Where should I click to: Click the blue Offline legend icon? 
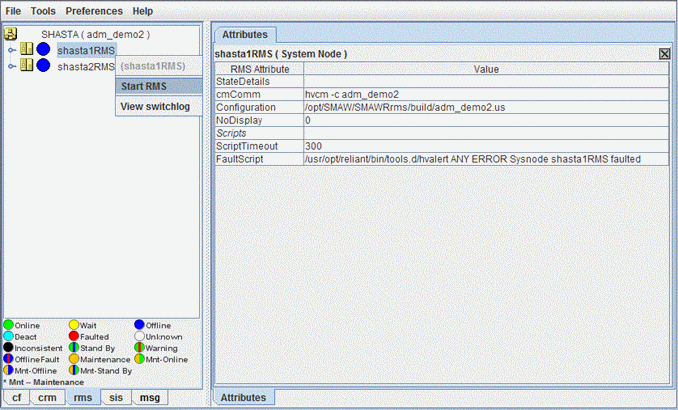139,325
